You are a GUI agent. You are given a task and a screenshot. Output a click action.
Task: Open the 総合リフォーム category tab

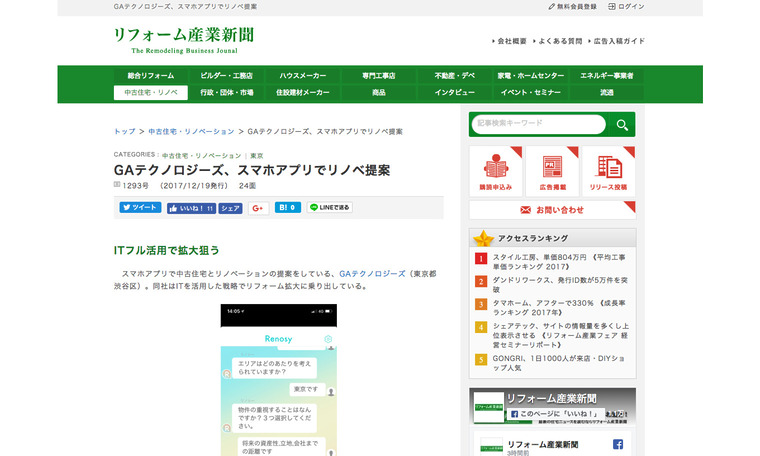pyautogui.click(x=151, y=76)
